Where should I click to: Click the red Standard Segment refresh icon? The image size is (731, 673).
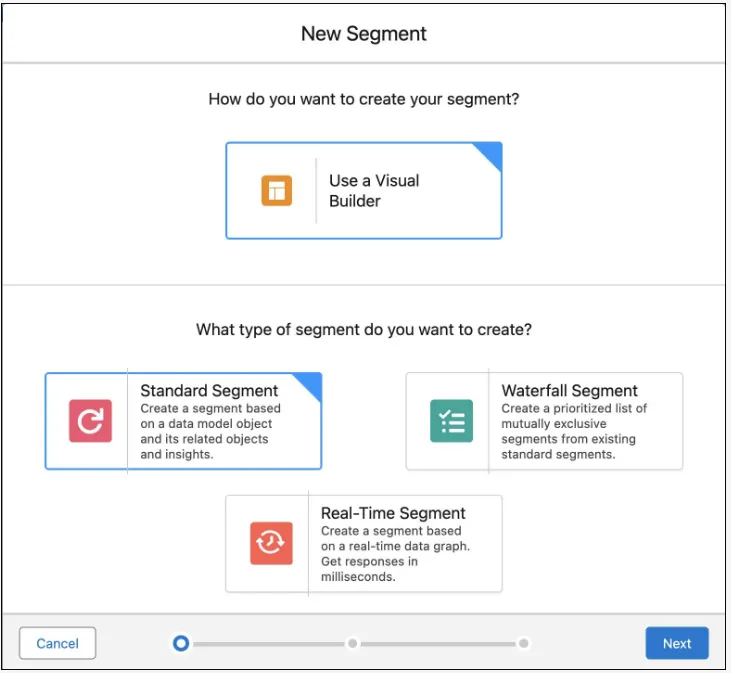(x=90, y=421)
